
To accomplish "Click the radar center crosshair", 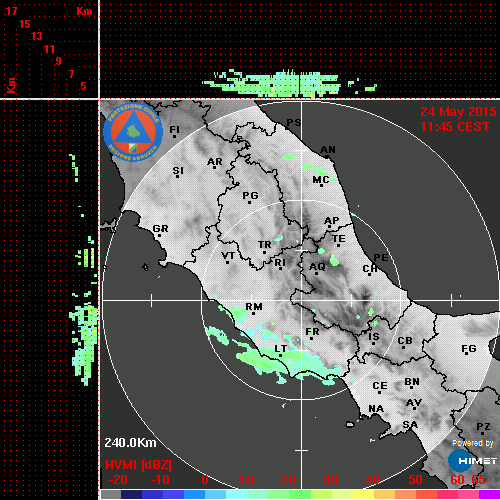I will 302,300.
